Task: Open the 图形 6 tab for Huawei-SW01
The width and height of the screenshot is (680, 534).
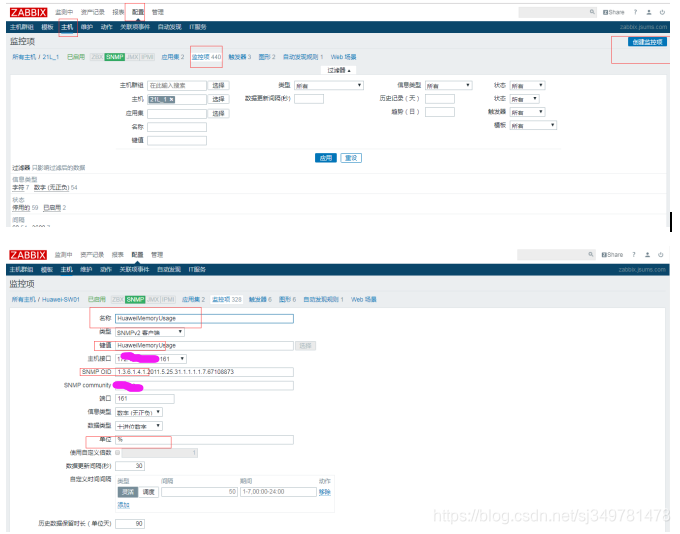Action: click(287, 299)
